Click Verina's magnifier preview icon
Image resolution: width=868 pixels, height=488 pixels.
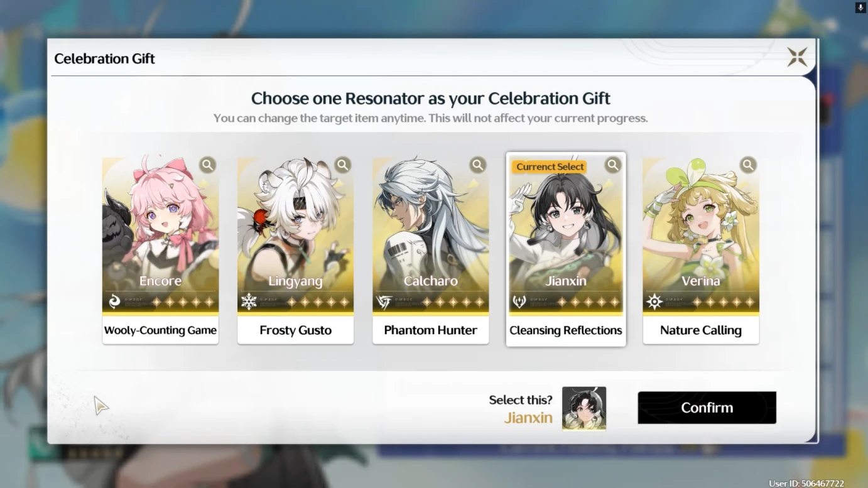748,165
